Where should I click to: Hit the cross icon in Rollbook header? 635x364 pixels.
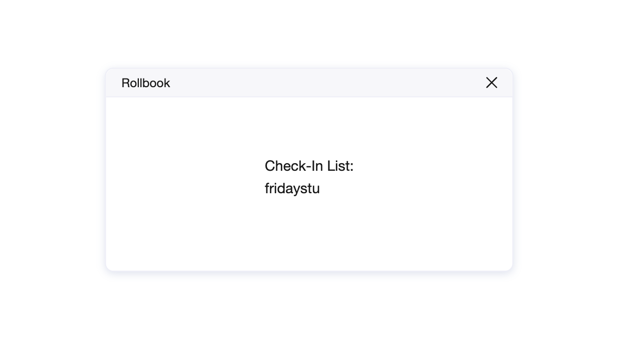pos(492,83)
